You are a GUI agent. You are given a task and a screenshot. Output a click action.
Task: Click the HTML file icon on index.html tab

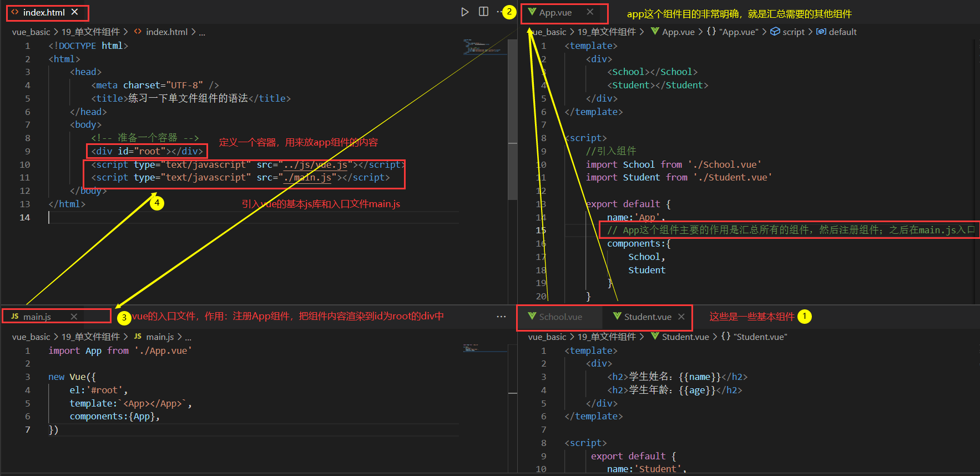pyautogui.click(x=15, y=12)
